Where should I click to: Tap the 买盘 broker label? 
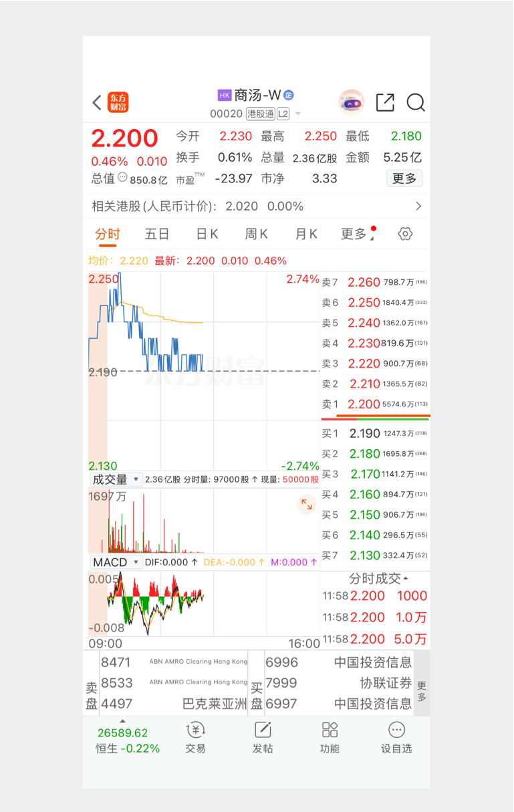257,695
